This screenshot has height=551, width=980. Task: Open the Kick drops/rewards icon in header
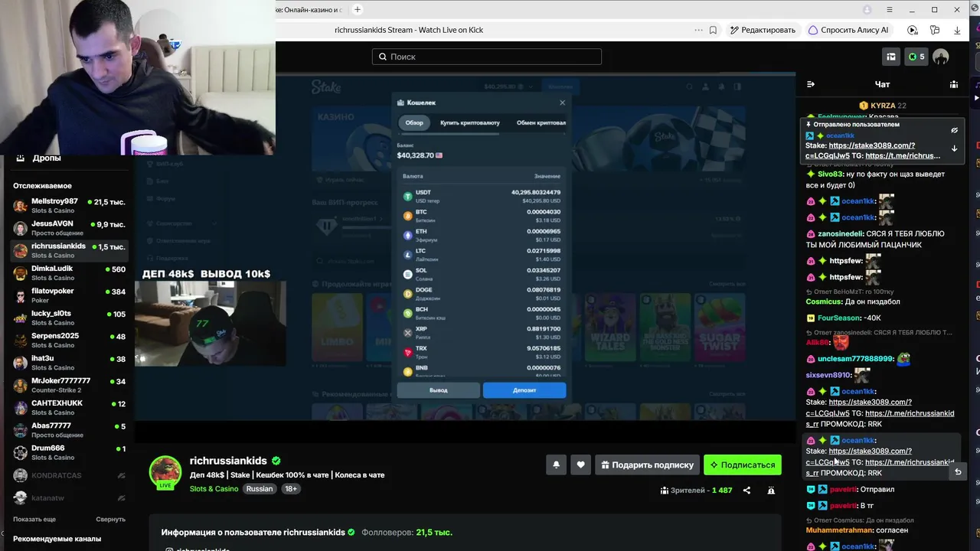click(x=891, y=57)
